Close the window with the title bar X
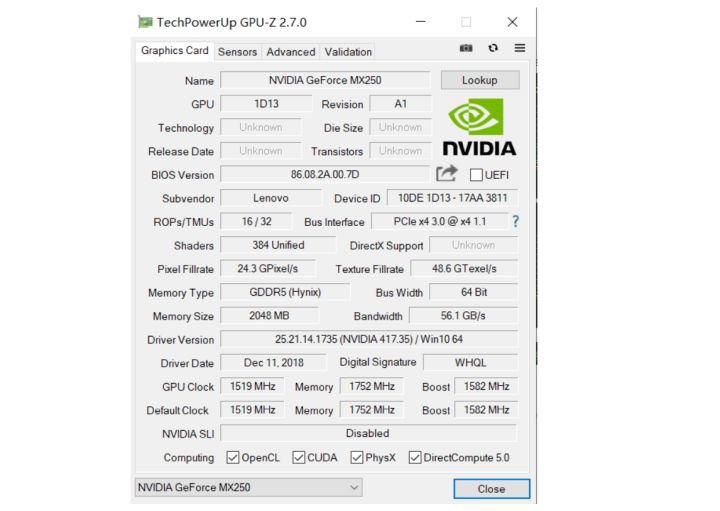The height and width of the screenshot is (511, 720). [x=512, y=22]
